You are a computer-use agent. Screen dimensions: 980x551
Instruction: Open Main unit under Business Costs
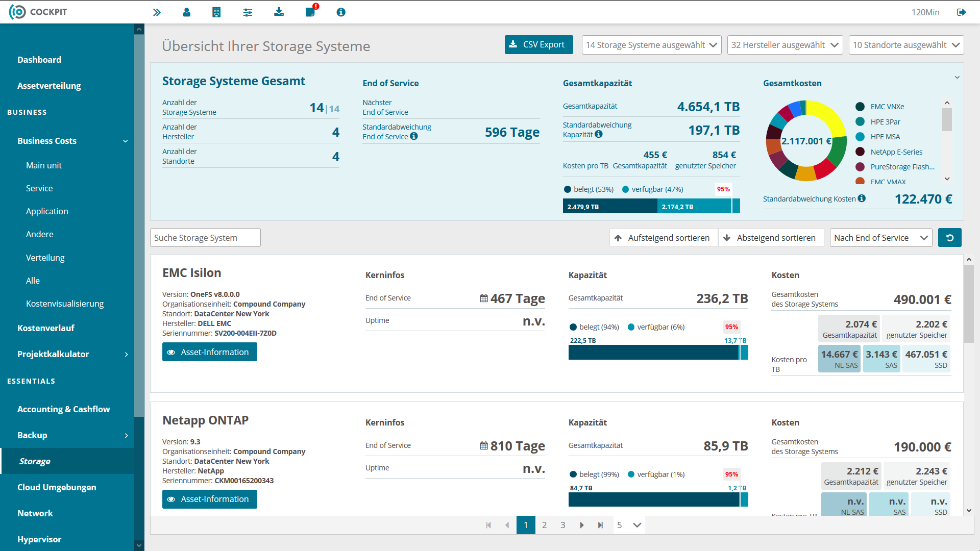pos(44,165)
